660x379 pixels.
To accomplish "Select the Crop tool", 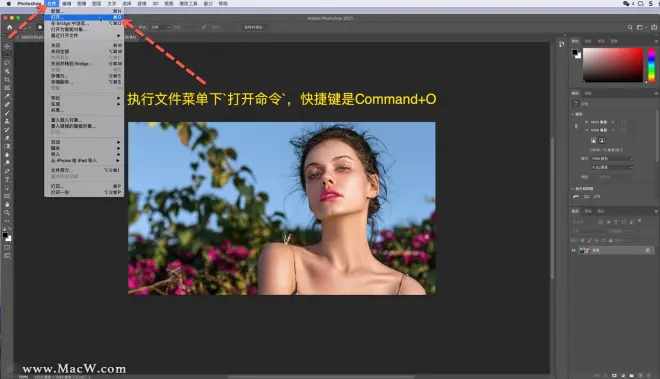I will click(7, 80).
